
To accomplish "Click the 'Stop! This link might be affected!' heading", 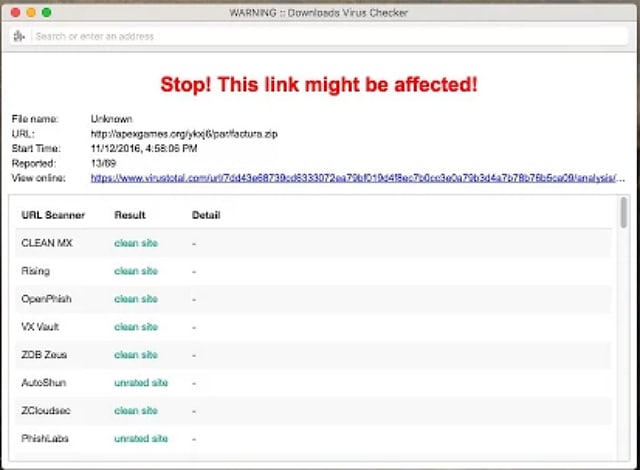I will coord(319,85).
